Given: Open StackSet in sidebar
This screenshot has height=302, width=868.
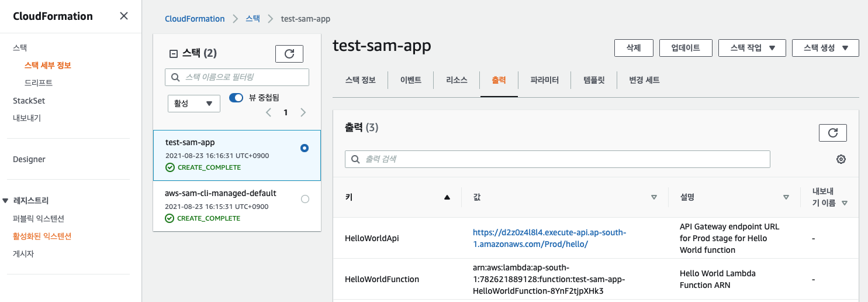Looking at the screenshot, I should (x=29, y=101).
